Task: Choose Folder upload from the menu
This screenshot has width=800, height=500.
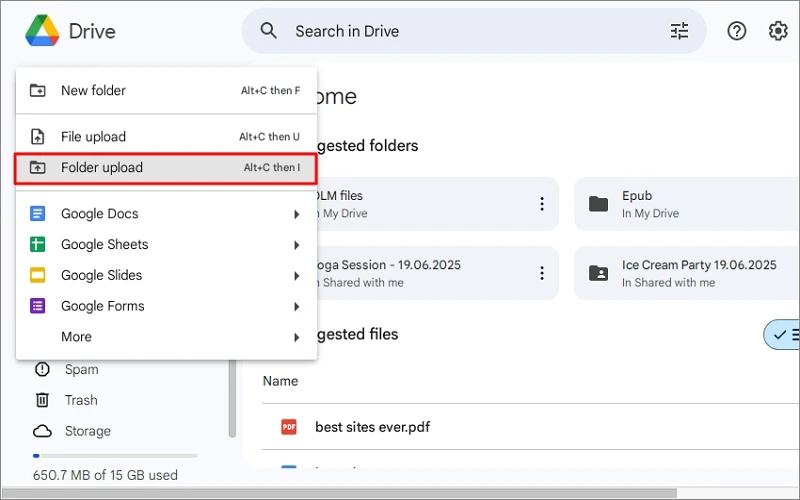Action: (166, 167)
